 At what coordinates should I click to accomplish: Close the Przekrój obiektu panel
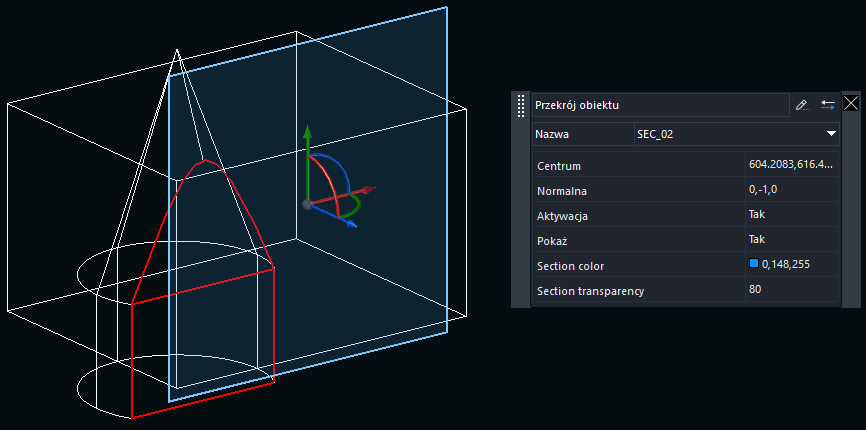(852, 103)
